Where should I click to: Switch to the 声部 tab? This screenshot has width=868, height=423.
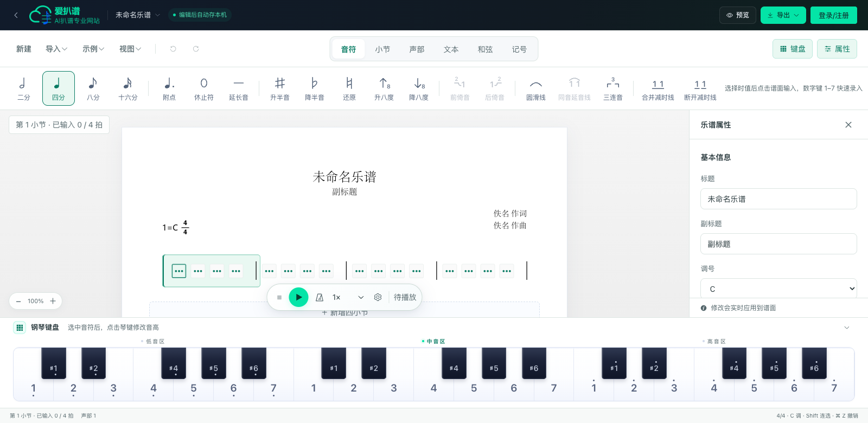click(417, 49)
